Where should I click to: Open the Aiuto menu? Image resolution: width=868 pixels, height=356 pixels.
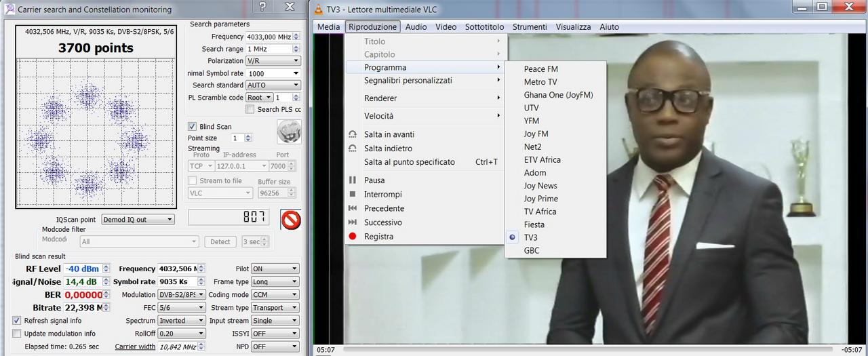coord(610,27)
